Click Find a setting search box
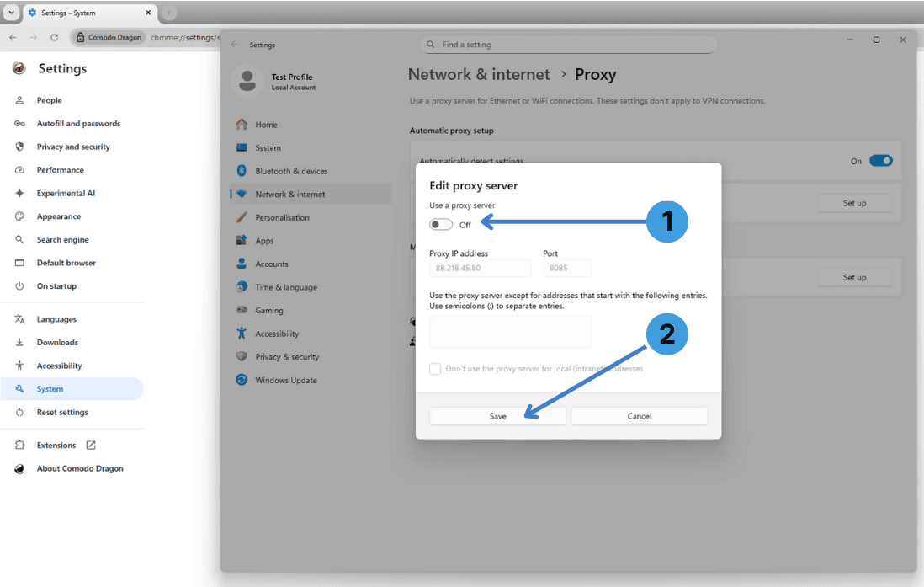 568,45
